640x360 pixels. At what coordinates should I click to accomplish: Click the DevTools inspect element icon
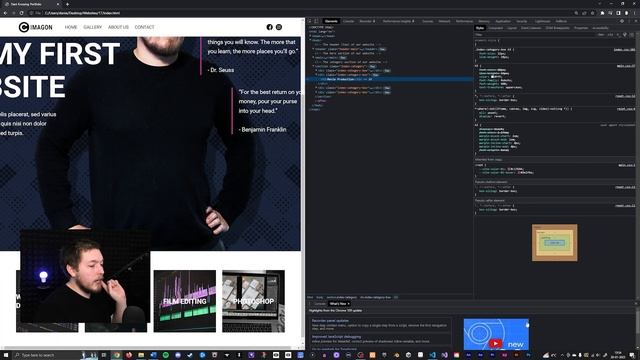310,21
